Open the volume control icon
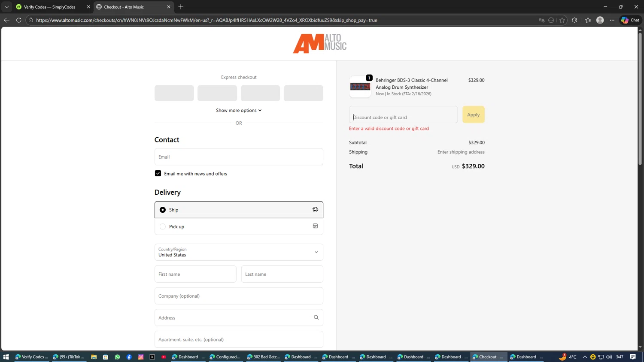Image resolution: width=644 pixels, height=362 pixels. tap(609, 357)
